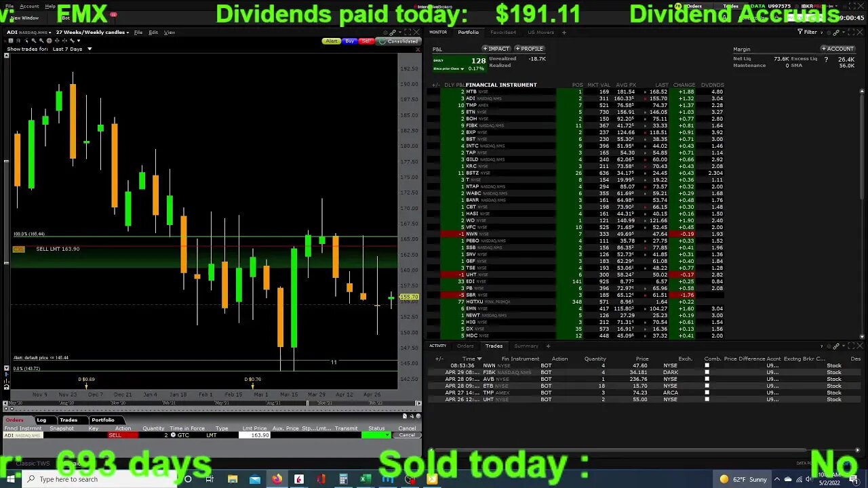Toggle the checkbox in ETB trade row
Image resolution: width=868 pixels, height=488 pixels.
(707, 386)
